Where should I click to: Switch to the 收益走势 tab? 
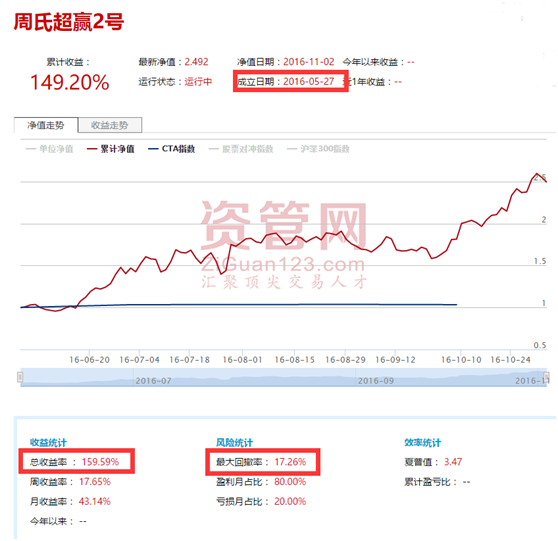pyautogui.click(x=110, y=125)
